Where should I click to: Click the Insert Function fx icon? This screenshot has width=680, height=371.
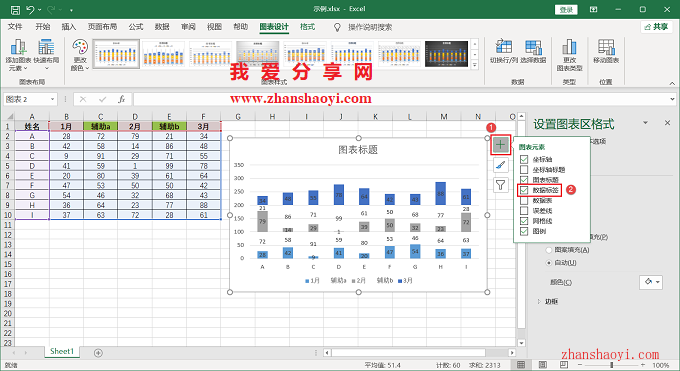point(121,99)
